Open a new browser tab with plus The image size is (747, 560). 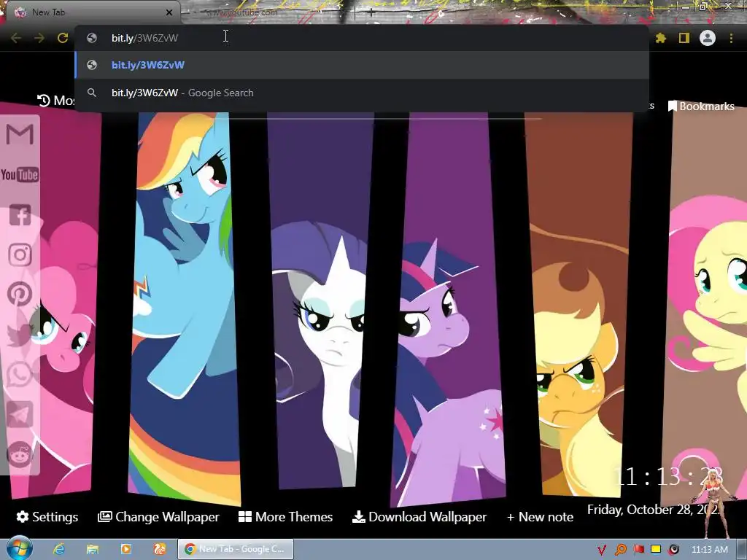371,13
